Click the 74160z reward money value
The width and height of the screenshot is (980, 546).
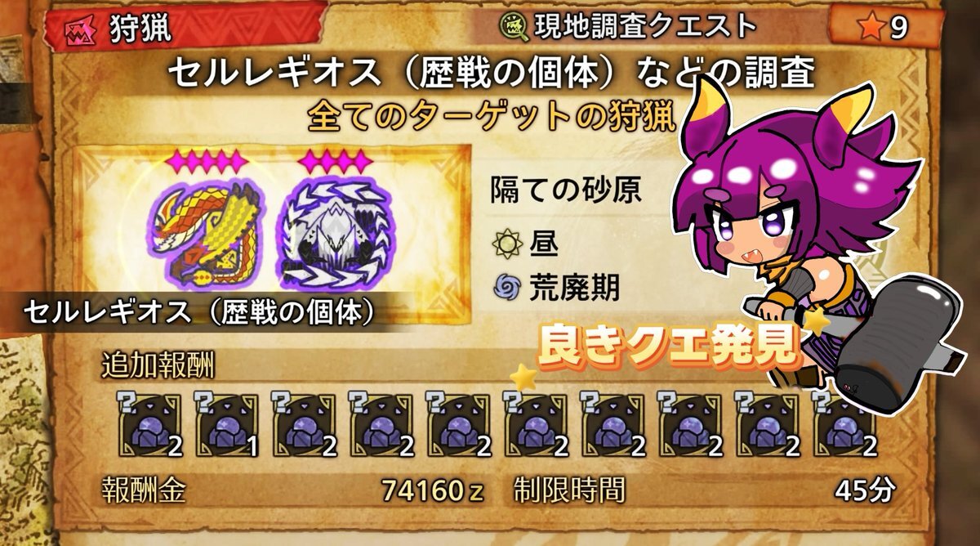(x=433, y=491)
